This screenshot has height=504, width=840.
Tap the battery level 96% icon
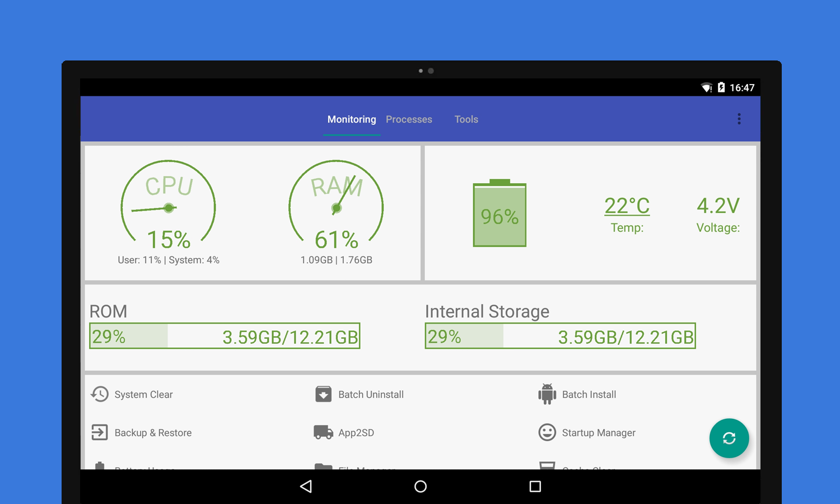coord(500,214)
